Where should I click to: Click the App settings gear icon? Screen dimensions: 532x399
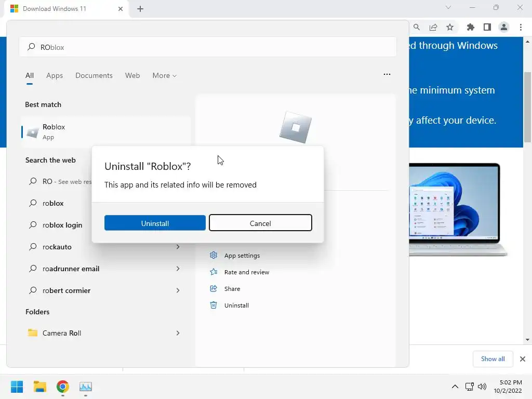click(214, 255)
